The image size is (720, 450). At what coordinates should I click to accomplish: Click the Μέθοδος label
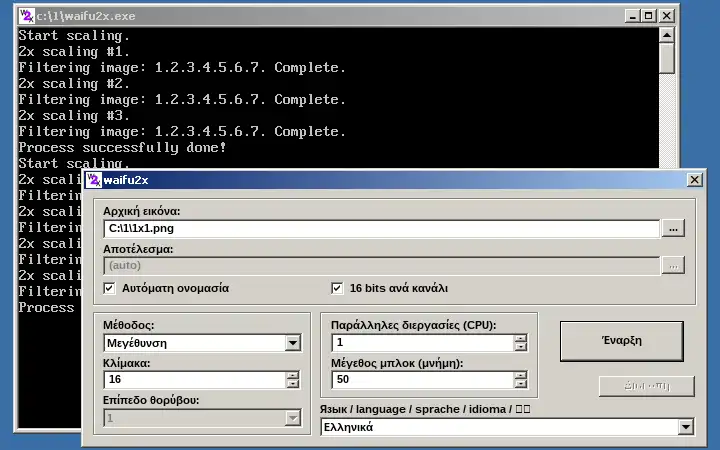[x=129, y=325]
